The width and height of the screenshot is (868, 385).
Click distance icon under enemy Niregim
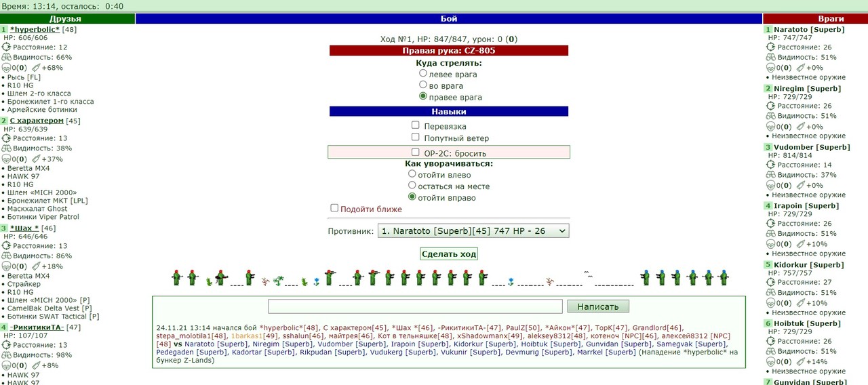[771, 106]
